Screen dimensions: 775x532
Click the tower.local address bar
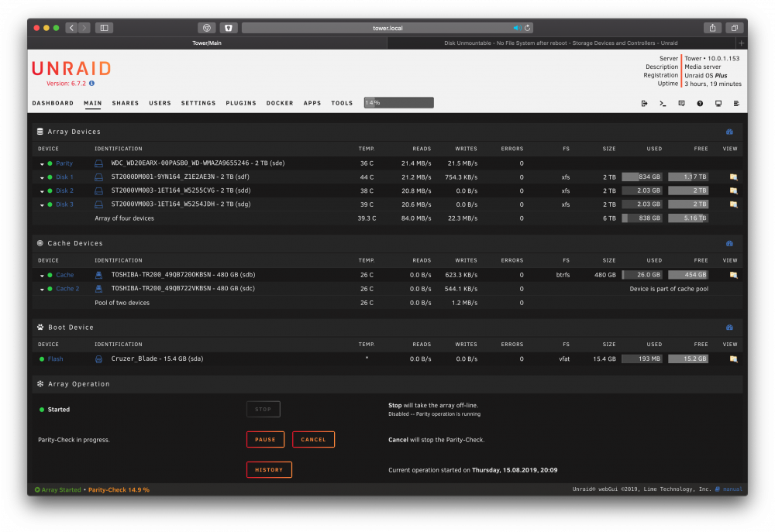point(387,28)
